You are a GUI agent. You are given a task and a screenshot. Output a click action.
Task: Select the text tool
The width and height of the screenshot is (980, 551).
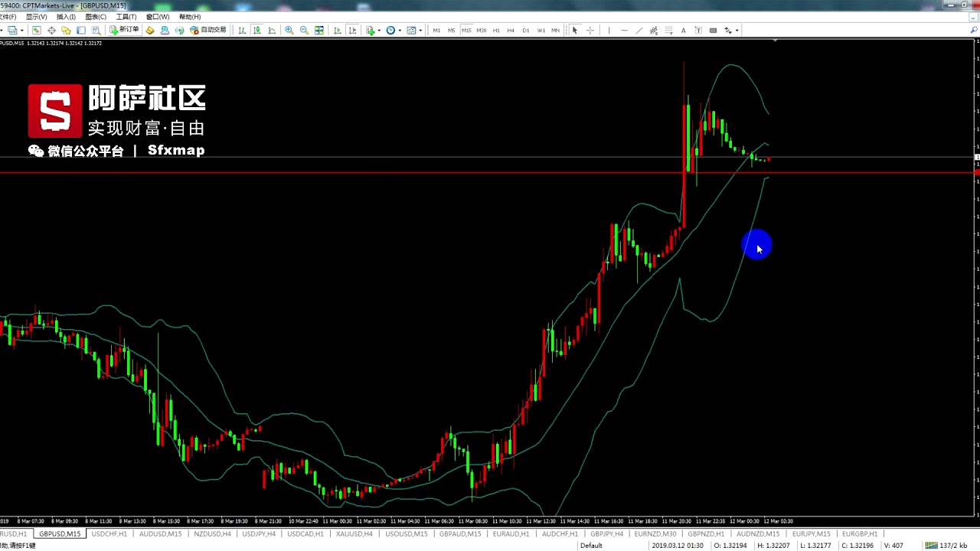[684, 31]
